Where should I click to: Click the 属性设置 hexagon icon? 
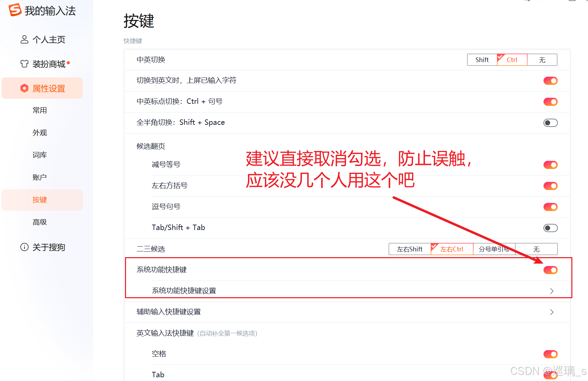(x=24, y=88)
